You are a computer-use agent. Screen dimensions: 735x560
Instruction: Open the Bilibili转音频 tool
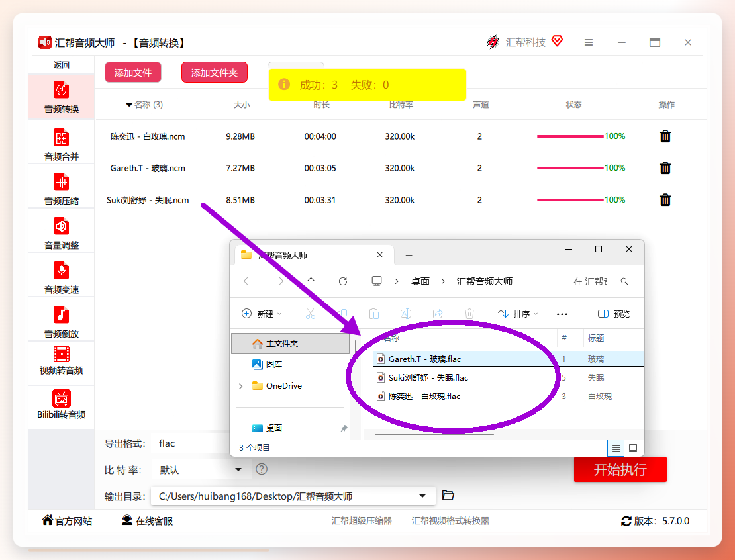point(62,404)
